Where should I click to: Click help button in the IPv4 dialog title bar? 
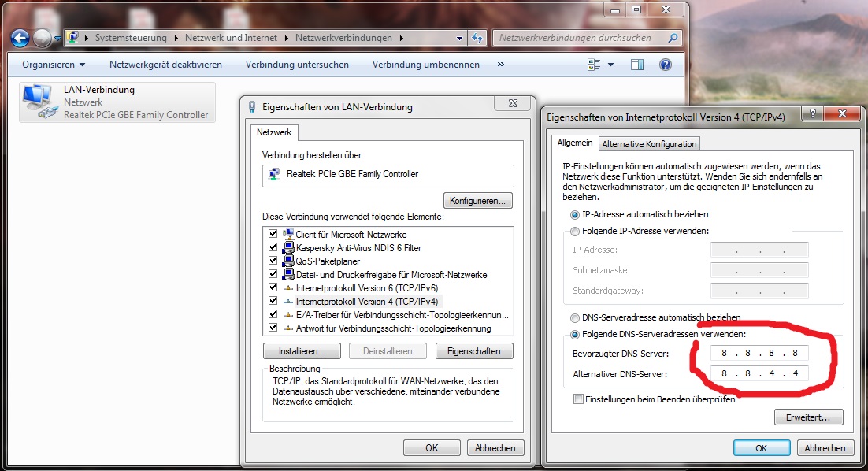coord(812,114)
